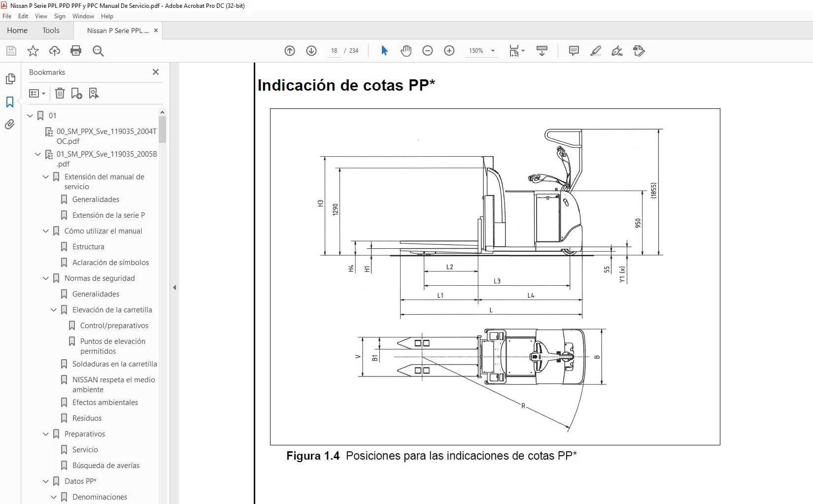
Task: Switch to the Tools tab
Action: (x=51, y=31)
